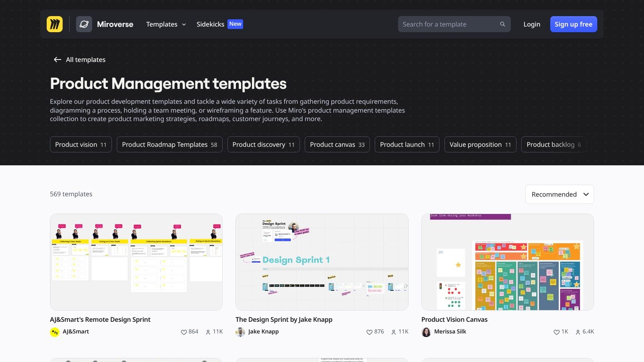
Task: Open the Recommended sort dropdown
Action: [559, 194]
